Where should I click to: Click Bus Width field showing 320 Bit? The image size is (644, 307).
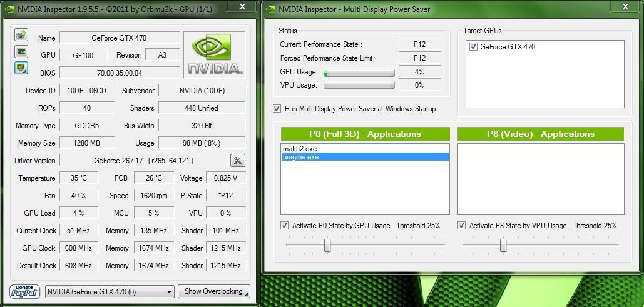(202, 126)
